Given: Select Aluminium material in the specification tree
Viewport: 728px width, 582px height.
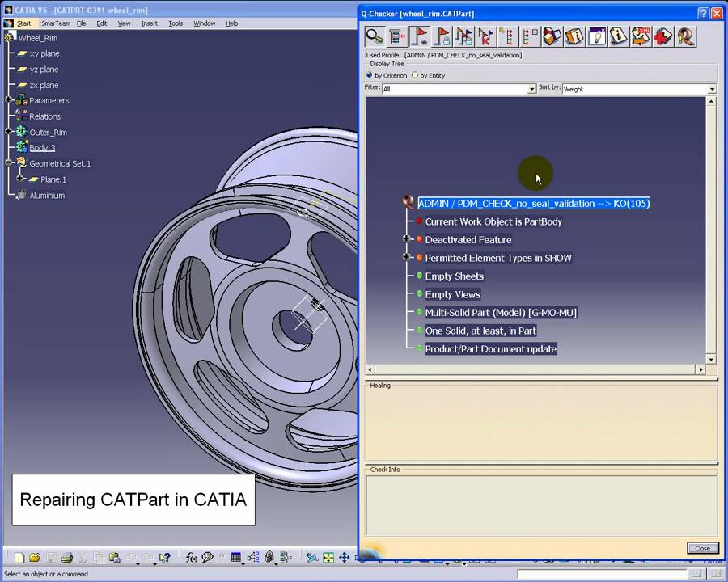Looking at the screenshot, I should [x=47, y=196].
